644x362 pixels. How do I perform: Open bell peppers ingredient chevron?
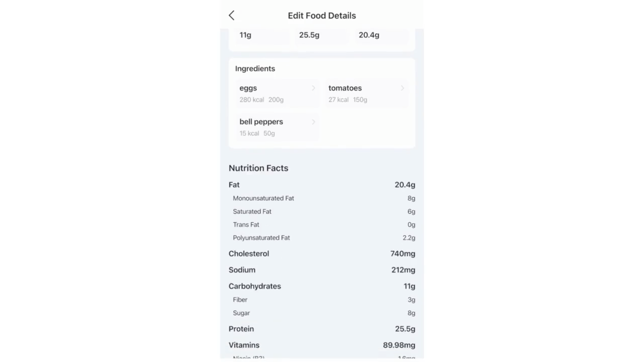click(x=313, y=122)
